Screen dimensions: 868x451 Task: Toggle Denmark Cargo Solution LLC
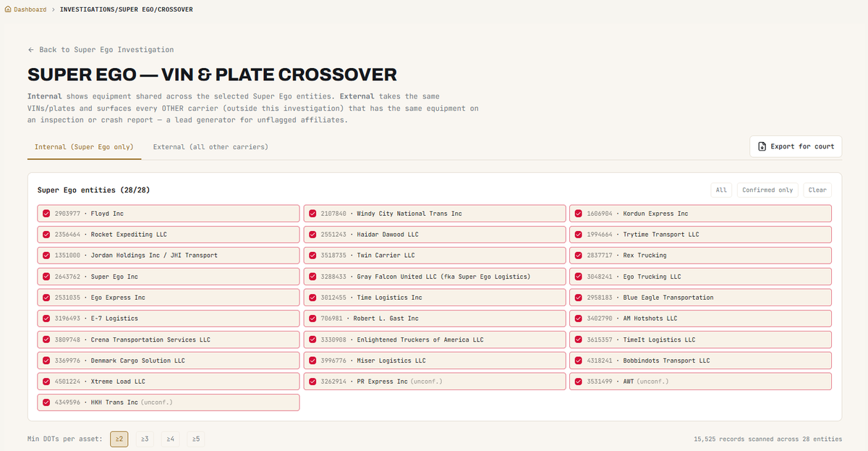coord(168,361)
